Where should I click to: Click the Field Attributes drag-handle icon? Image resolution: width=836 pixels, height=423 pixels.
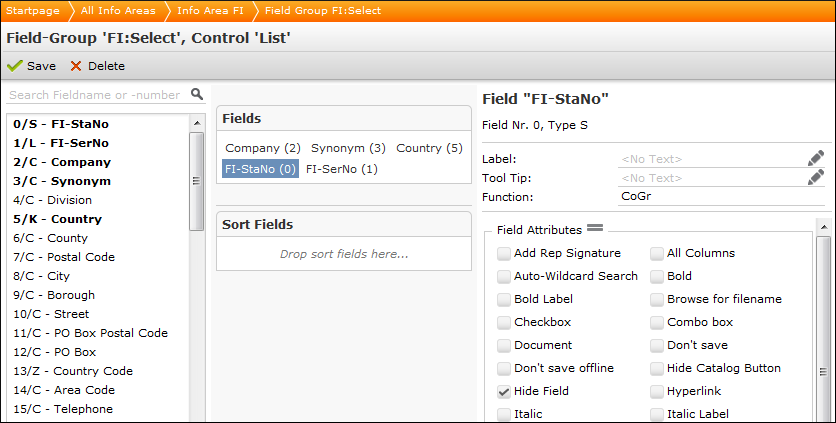pos(595,228)
